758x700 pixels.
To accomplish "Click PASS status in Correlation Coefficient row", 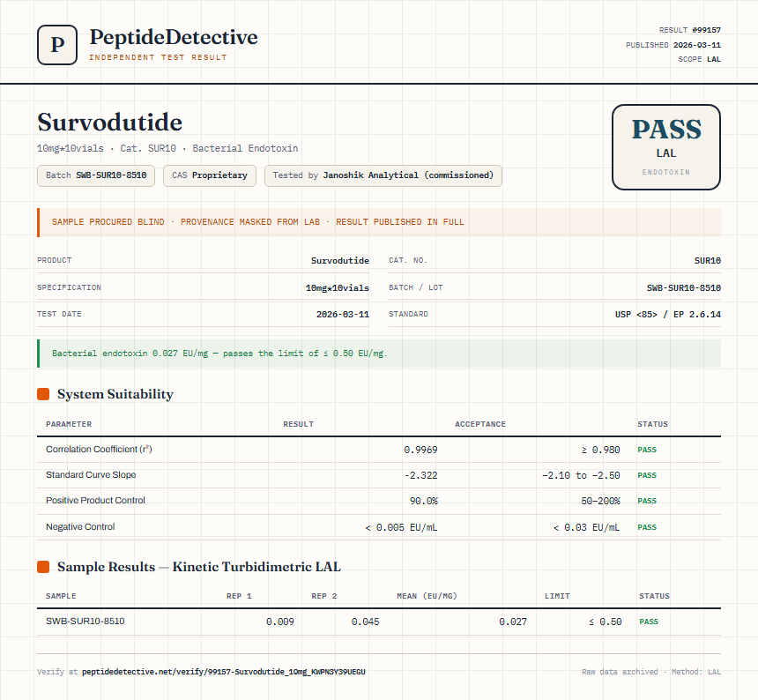I will pyautogui.click(x=647, y=450).
